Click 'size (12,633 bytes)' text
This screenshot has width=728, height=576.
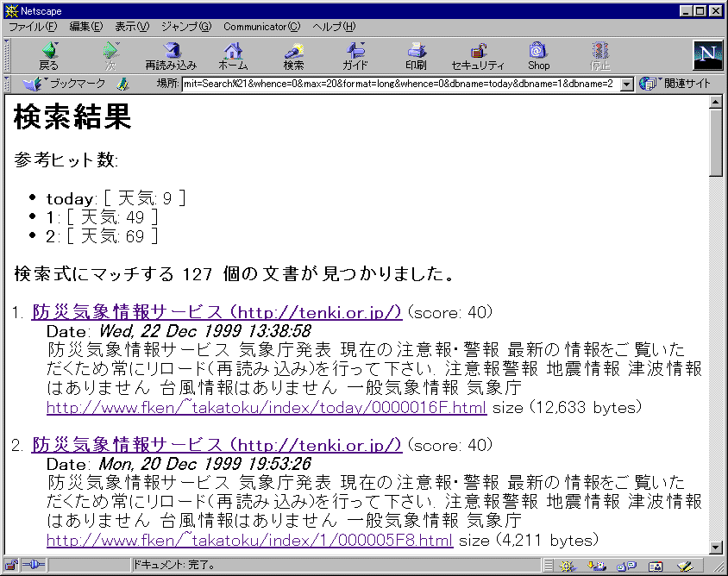tap(567, 408)
